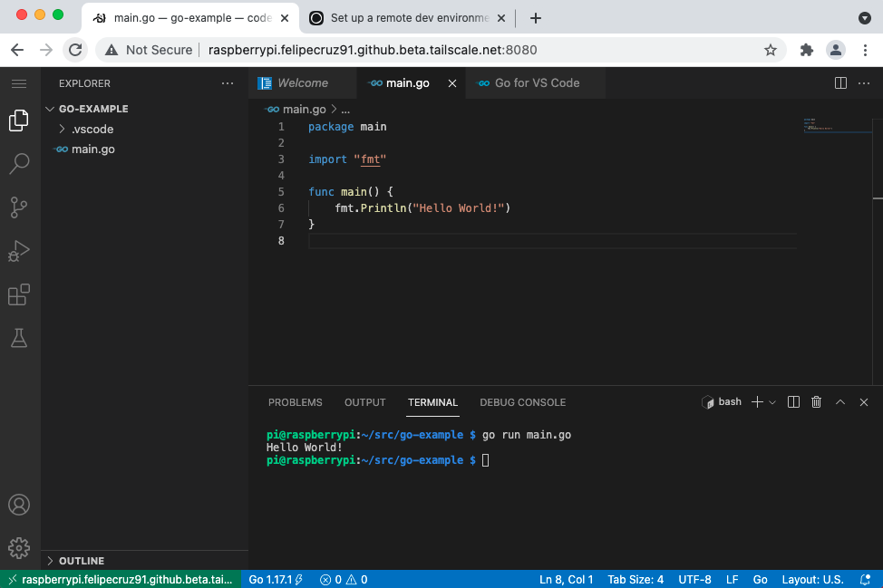Open the Chrome three-dot menu
The width and height of the screenshot is (883, 588).
865,50
